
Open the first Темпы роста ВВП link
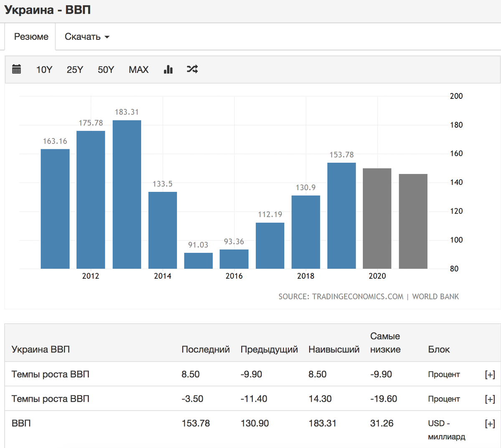(51, 374)
